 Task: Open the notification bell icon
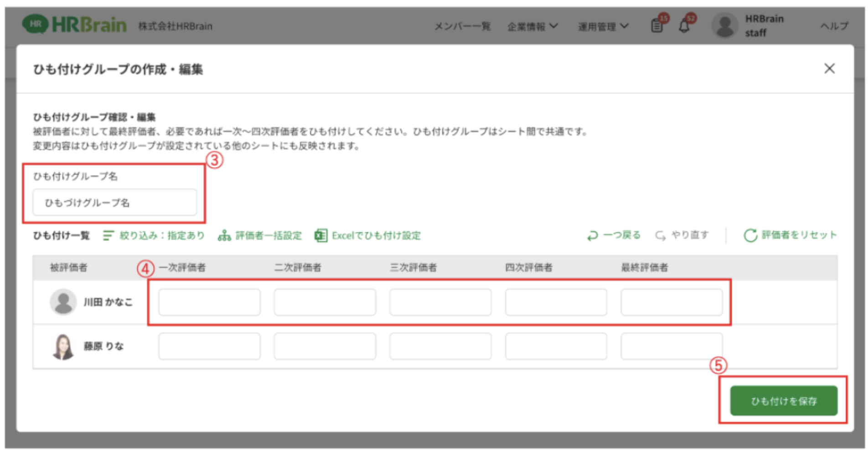click(684, 26)
